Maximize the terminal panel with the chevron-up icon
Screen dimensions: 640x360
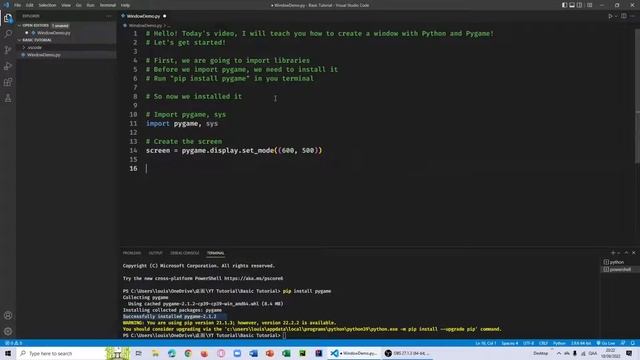pyautogui.click(x=626, y=253)
